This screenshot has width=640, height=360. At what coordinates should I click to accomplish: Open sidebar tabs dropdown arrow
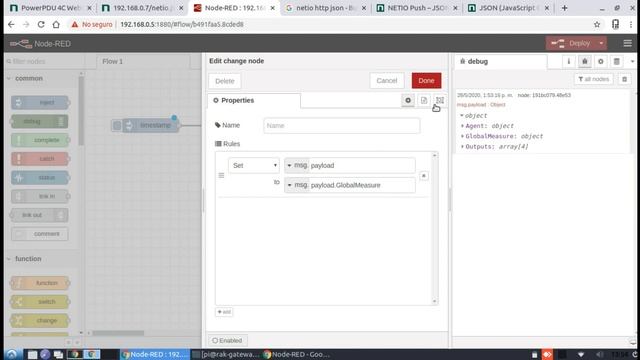632,61
